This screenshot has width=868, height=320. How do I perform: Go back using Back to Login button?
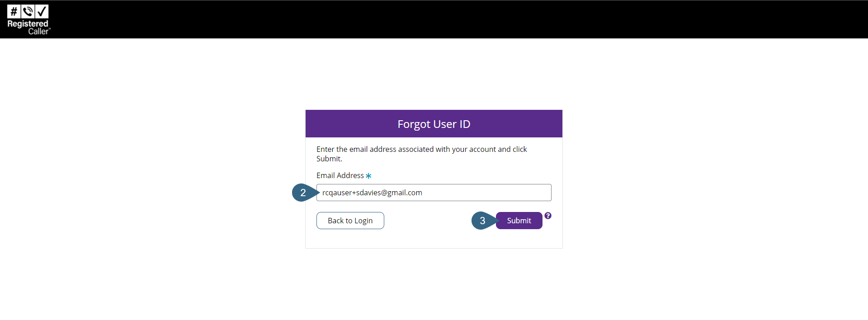(350, 221)
